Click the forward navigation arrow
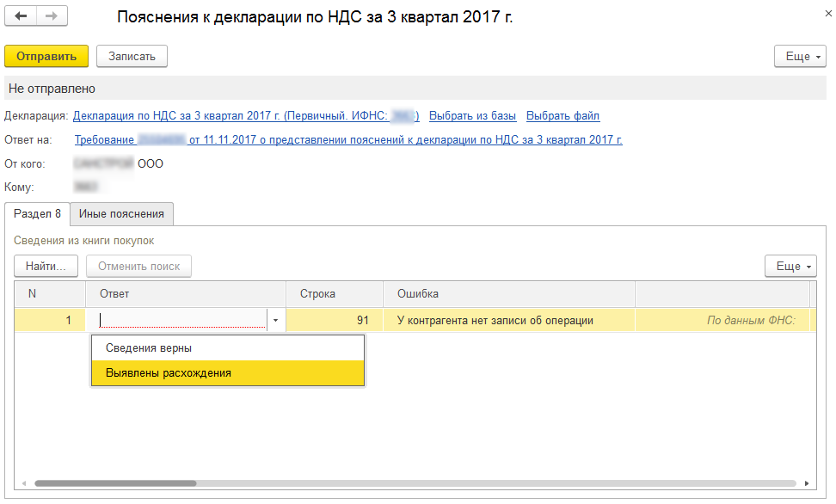 52,17
